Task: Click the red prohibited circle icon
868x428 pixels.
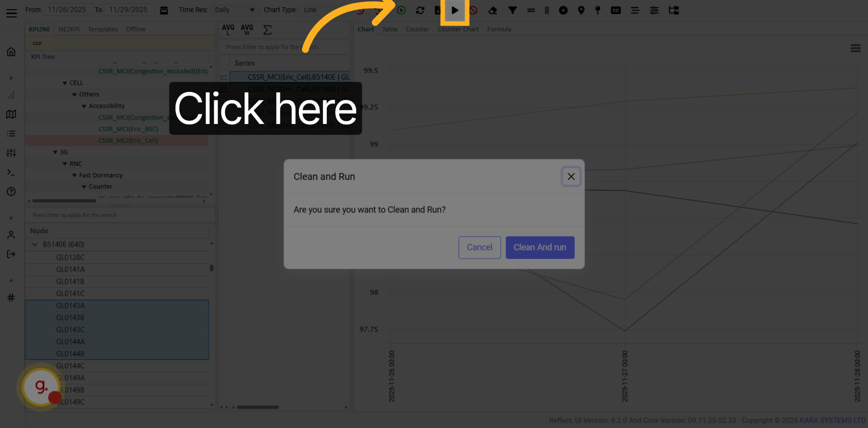Action: point(473,10)
